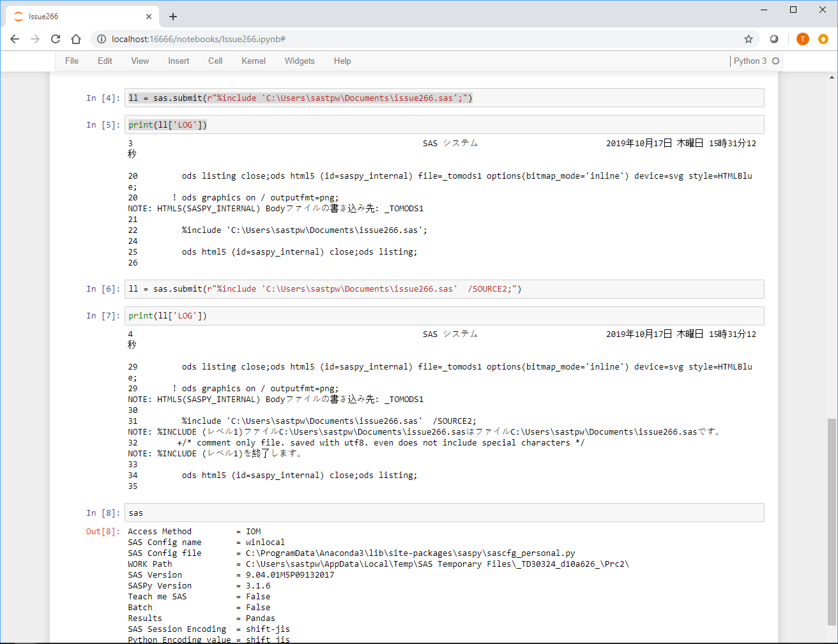Open the Cell menu
This screenshot has height=644, width=838.
click(215, 61)
